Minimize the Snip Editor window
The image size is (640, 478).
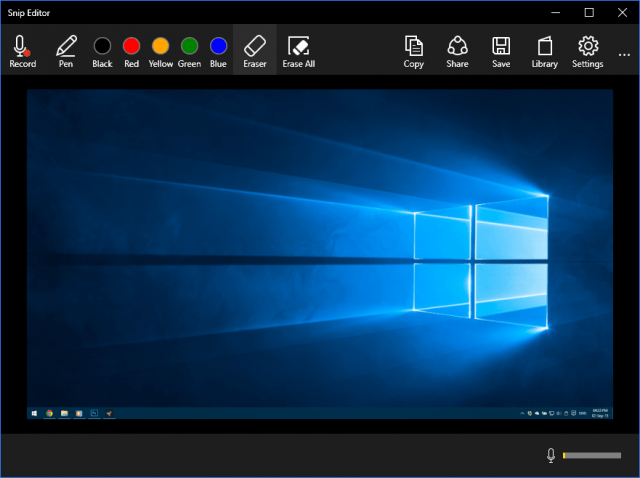(x=556, y=13)
